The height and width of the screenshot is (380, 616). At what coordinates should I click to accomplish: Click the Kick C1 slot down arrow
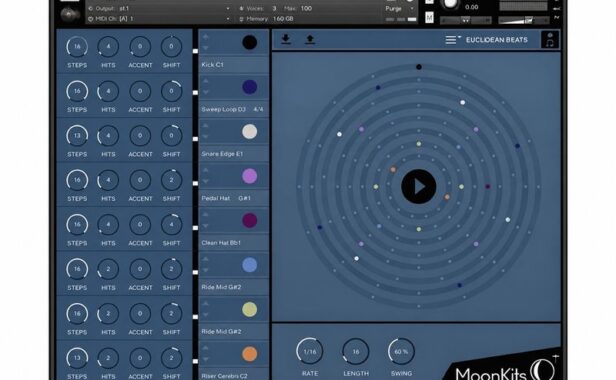click(205, 48)
